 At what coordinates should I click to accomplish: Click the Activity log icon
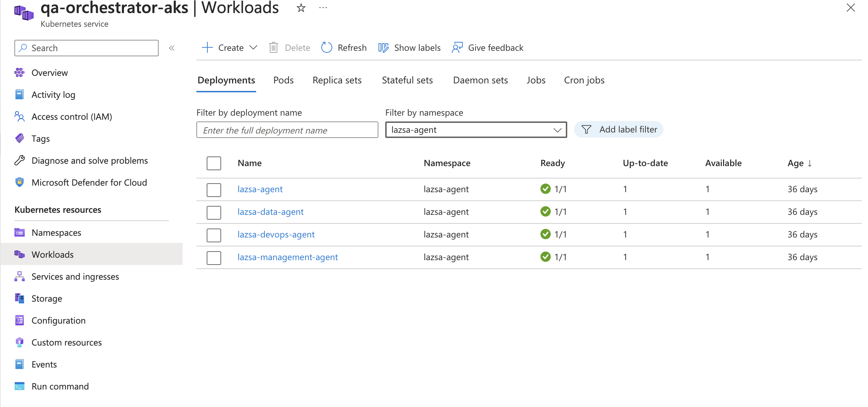pyautogui.click(x=20, y=94)
